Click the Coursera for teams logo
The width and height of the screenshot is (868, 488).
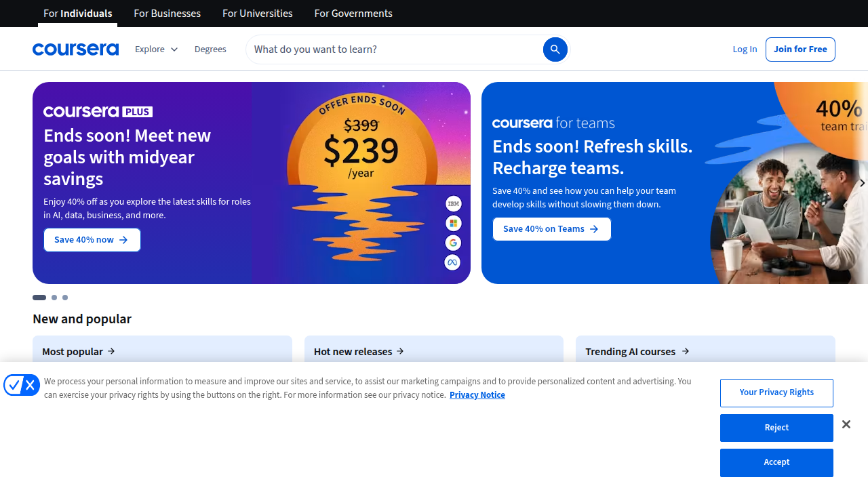coord(553,123)
